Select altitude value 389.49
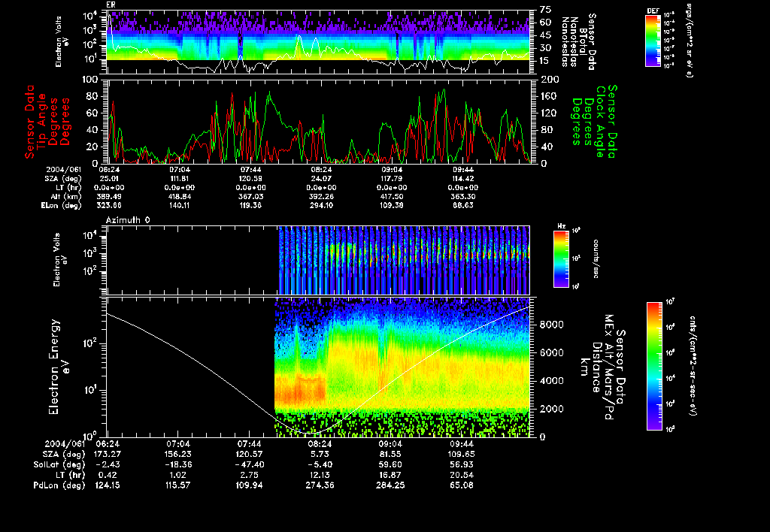The image size is (770, 532). [x=110, y=196]
